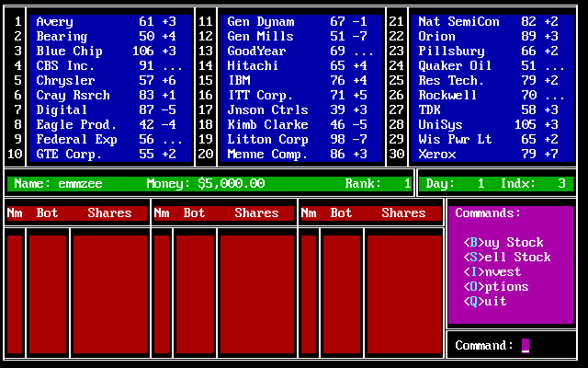This screenshot has width=588, height=368.
Task: Click the Orion stock row
Action: (x=492, y=37)
